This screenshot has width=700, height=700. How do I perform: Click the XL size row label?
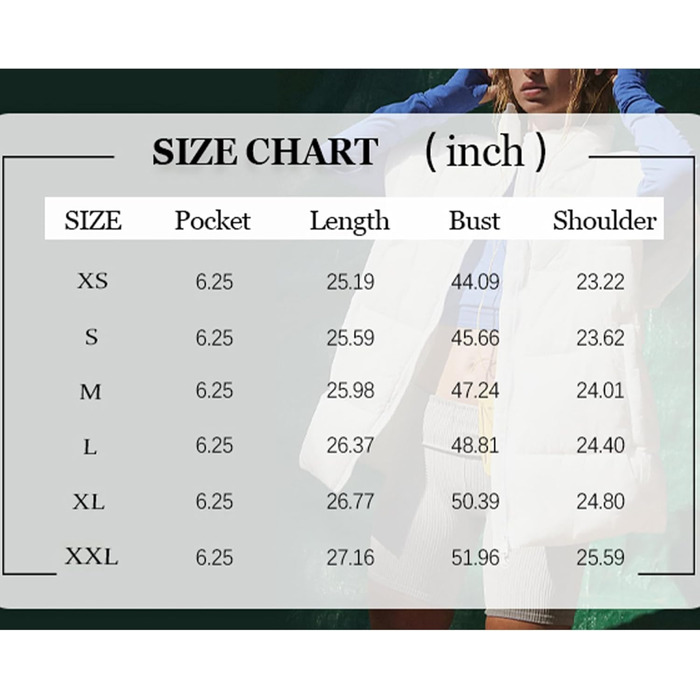[89, 502]
